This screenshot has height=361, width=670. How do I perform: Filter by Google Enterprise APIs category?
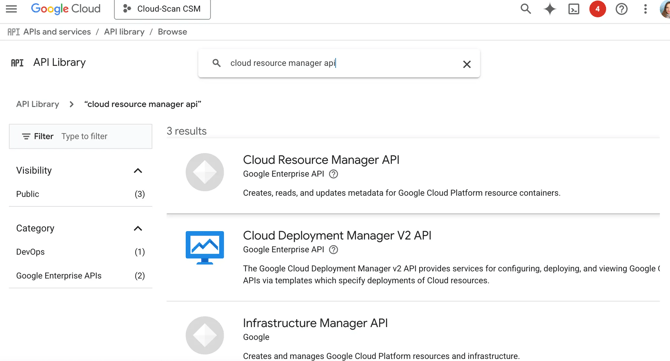[59, 276]
